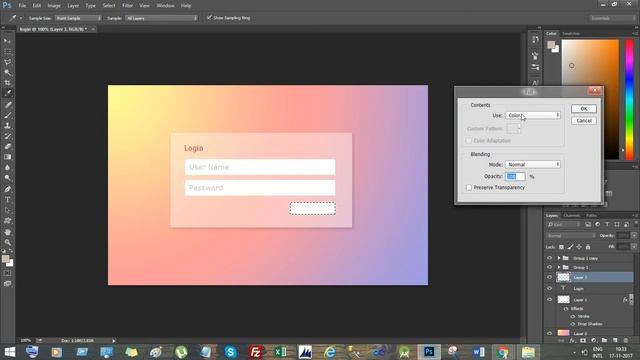The width and height of the screenshot is (640, 360).
Task: Add layer mask at Layers panel bottom
Action: [x=583, y=340]
